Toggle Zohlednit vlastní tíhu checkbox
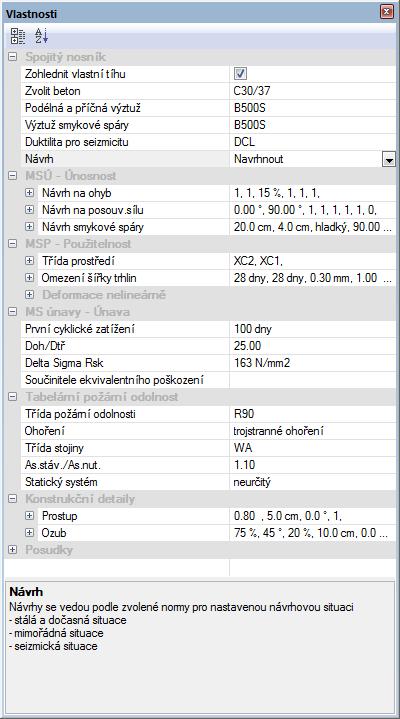Screen dimensions: 400x719 click(x=240, y=73)
